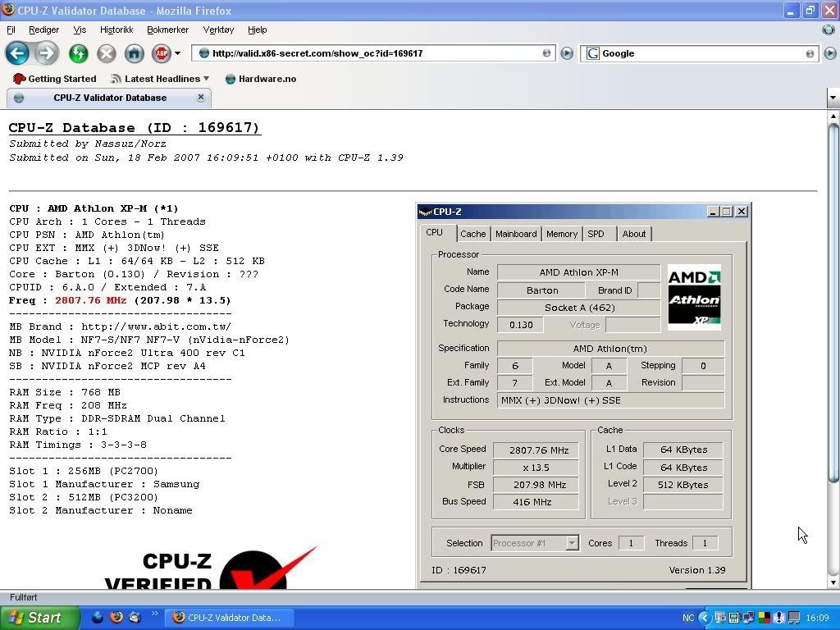This screenshot has height=630, width=840.
Task: Click the Processor #1 selection dropdown
Action: (x=535, y=543)
